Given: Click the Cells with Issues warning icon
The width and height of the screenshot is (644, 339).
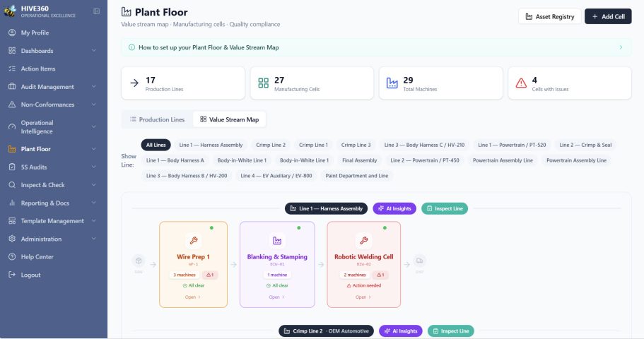Looking at the screenshot, I should coord(521,83).
